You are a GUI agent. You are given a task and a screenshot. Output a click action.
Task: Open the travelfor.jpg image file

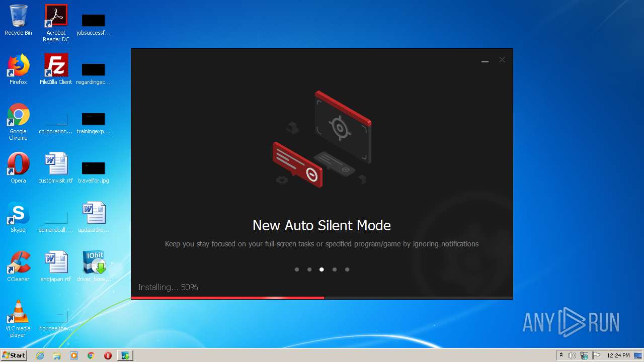94,173
